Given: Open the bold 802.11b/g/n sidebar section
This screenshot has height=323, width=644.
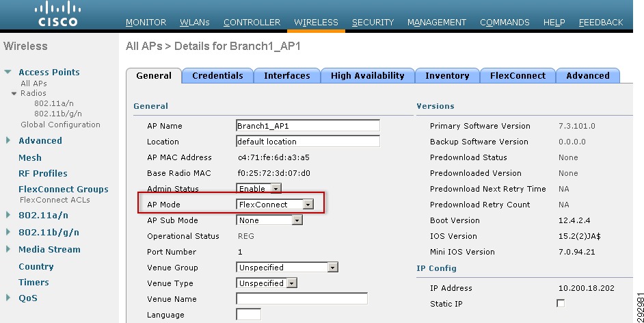Looking at the screenshot, I should pyautogui.click(x=49, y=232).
